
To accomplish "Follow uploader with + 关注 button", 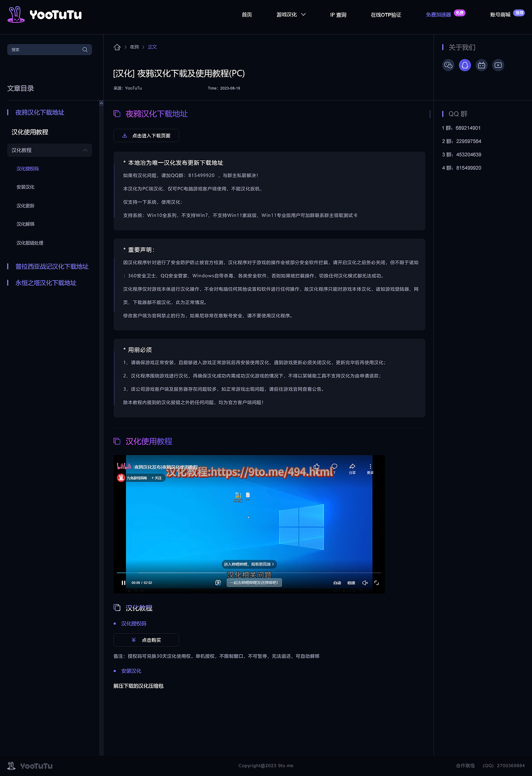I will tap(157, 478).
